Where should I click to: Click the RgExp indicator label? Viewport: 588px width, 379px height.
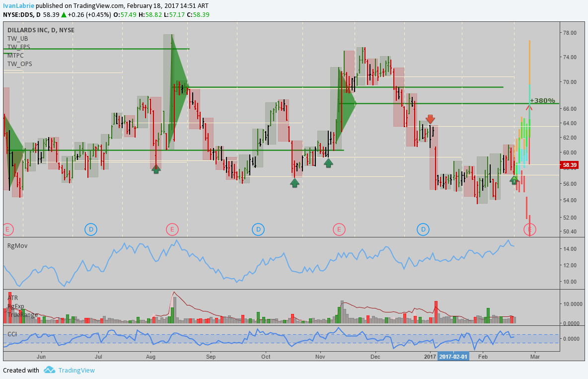[16, 306]
